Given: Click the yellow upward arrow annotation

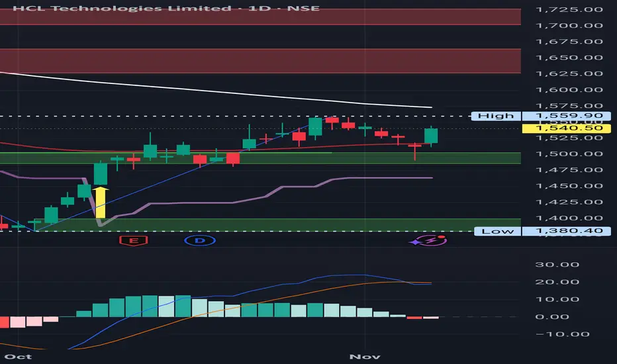Looking at the screenshot, I should click(x=101, y=203).
